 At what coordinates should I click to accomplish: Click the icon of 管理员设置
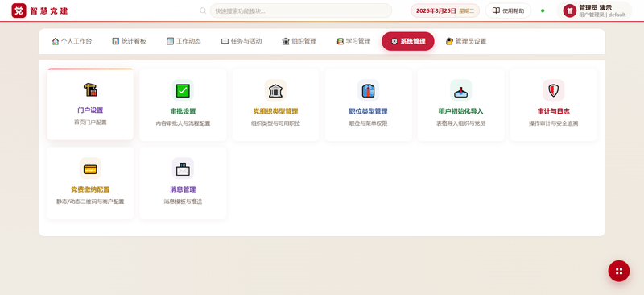pyautogui.click(x=449, y=41)
